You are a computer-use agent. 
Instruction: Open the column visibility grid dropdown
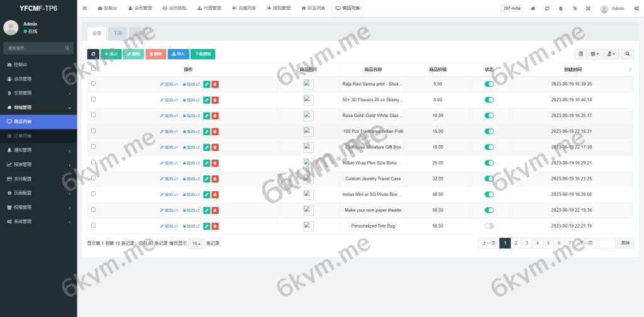(x=594, y=54)
